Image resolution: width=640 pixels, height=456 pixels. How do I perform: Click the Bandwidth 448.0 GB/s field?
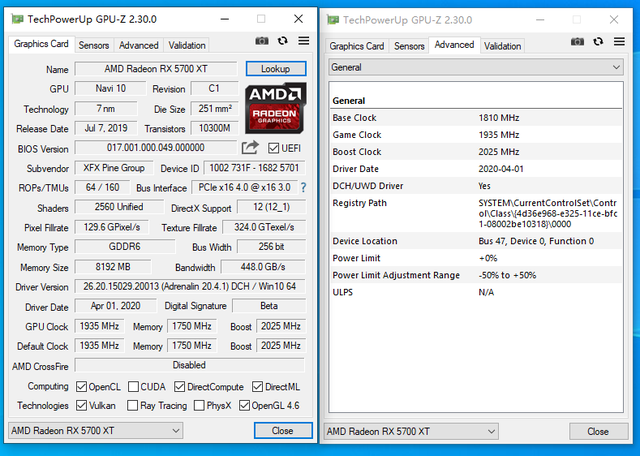[263, 267]
